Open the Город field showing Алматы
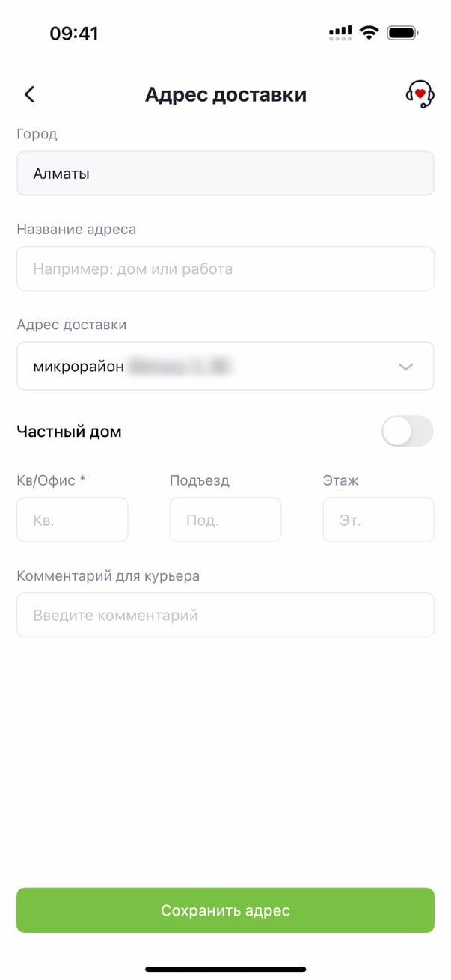The width and height of the screenshot is (451, 980). (x=225, y=174)
